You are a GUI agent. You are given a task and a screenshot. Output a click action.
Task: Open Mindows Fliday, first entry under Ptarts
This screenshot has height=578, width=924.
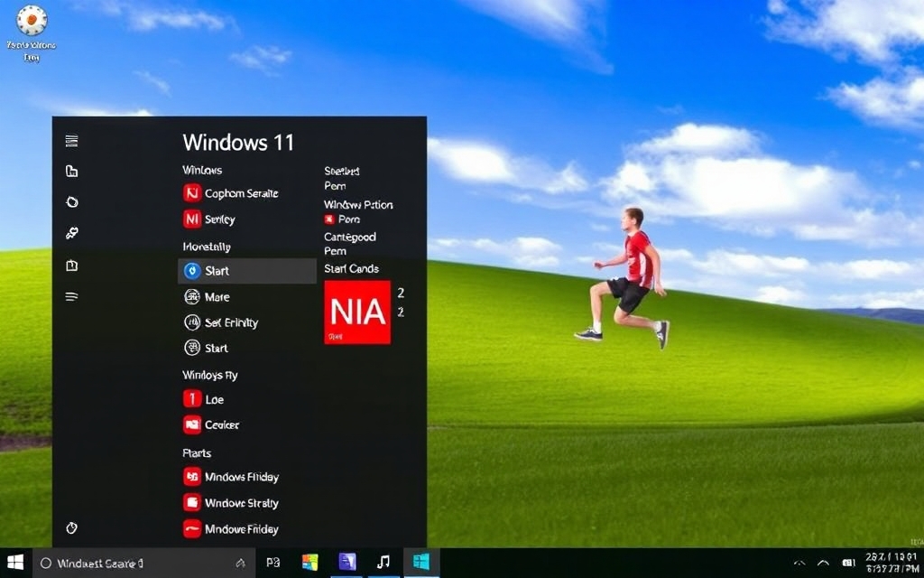click(x=231, y=477)
